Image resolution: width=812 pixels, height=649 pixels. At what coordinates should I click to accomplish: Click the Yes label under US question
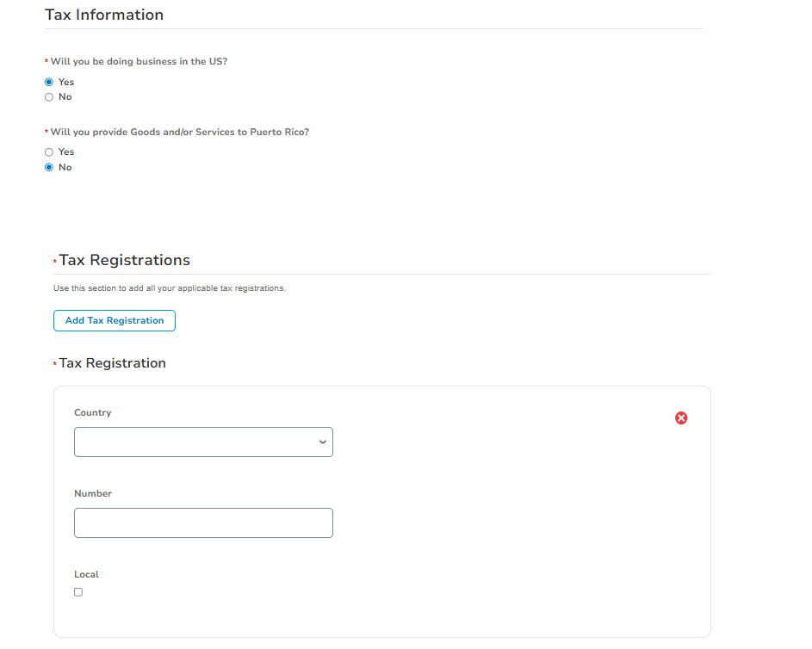[x=66, y=82]
